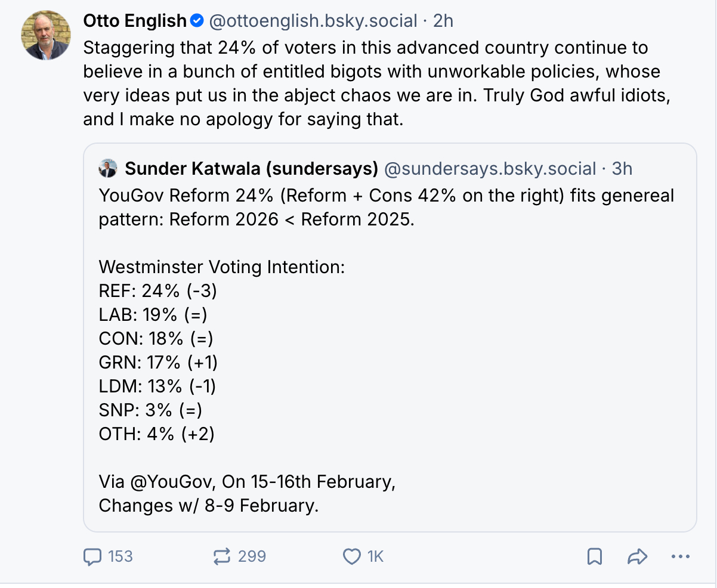Click the 1K likes count
Image resolution: width=717 pixels, height=588 pixels.
click(375, 556)
